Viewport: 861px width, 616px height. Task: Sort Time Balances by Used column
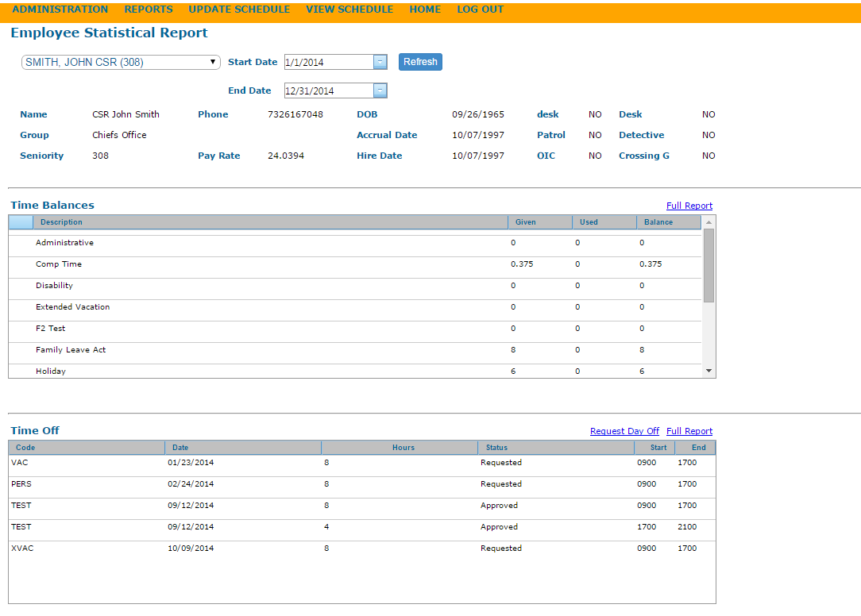[x=604, y=221]
